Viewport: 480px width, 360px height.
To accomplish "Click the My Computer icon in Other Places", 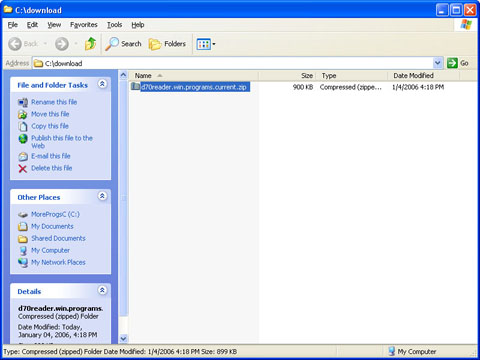I will pyautogui.click(x=23, y=251).
